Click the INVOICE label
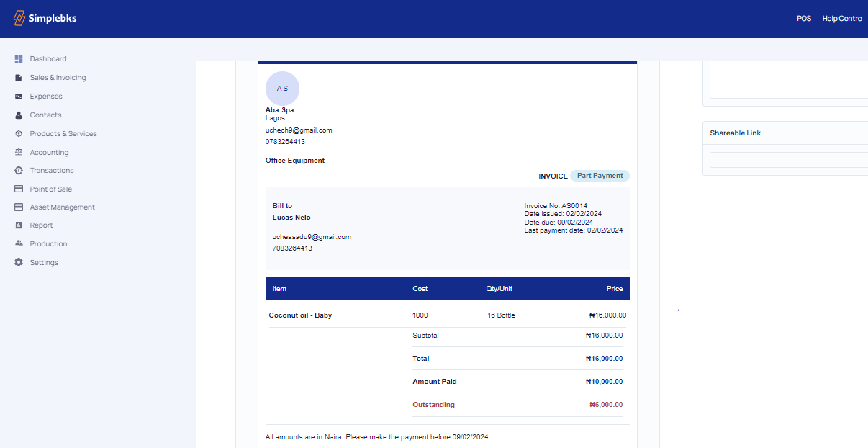 (553, 176)
